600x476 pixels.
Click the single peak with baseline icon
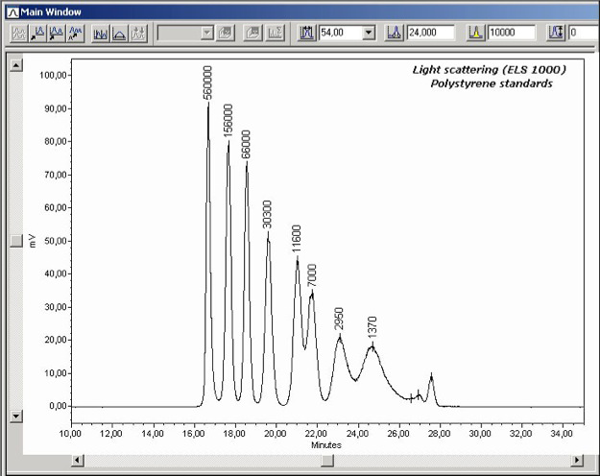119,33
